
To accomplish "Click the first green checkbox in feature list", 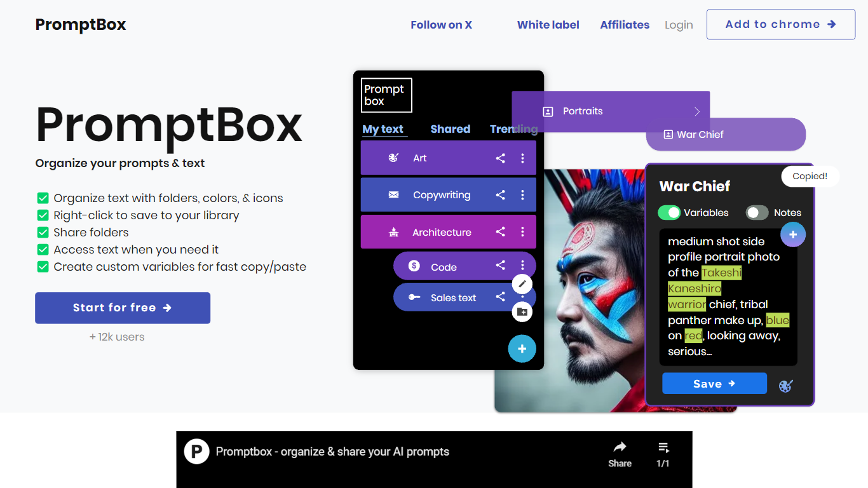I will (x=43, y=198).
